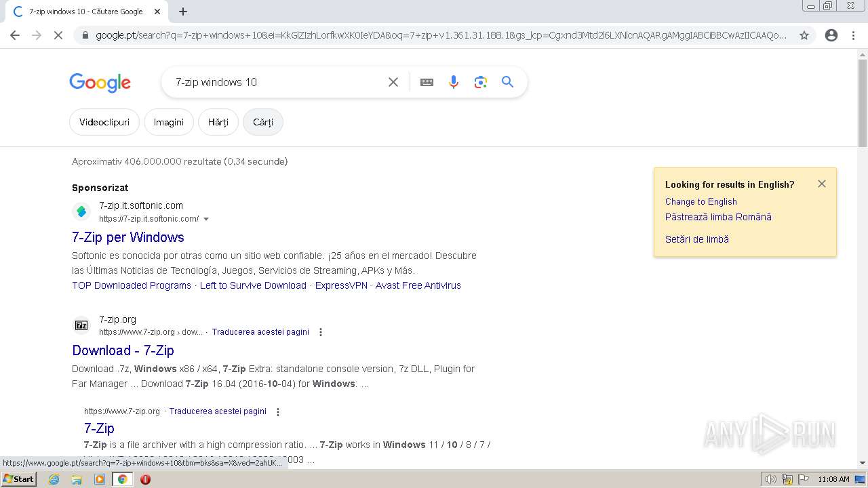Open options for the 7-Zip sub-result

coord(277,411)
